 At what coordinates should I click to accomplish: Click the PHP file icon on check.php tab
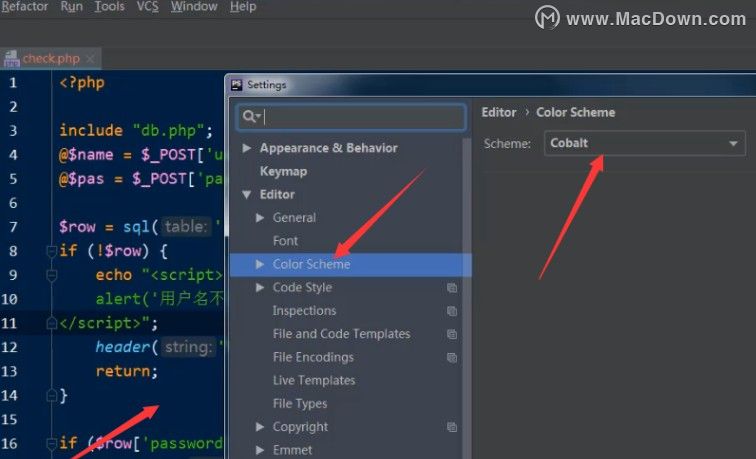[11, 59]
